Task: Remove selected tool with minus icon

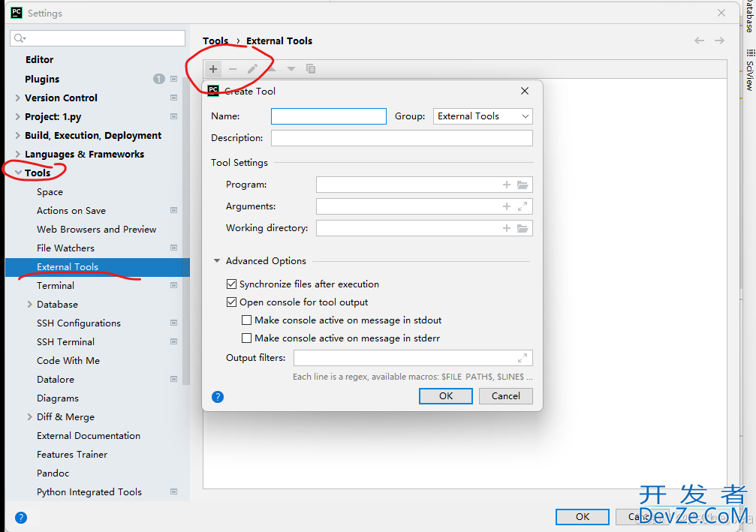Action: coord(233,69)
